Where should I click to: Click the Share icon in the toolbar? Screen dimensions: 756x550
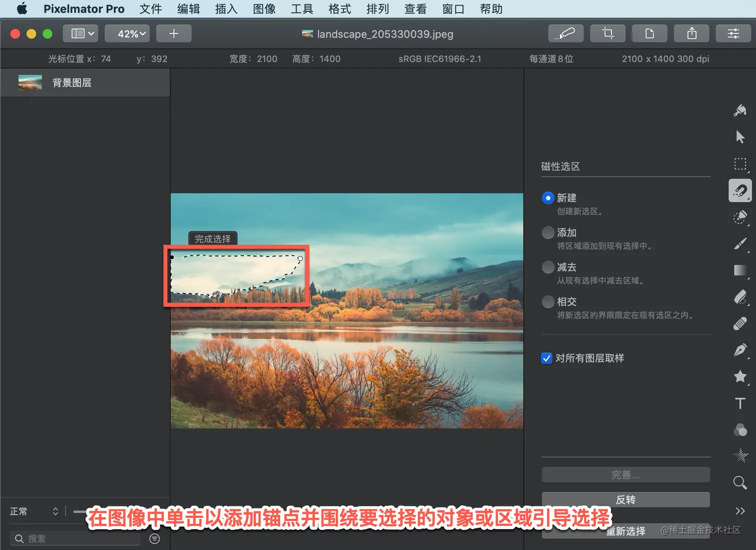tap(691, 33)
